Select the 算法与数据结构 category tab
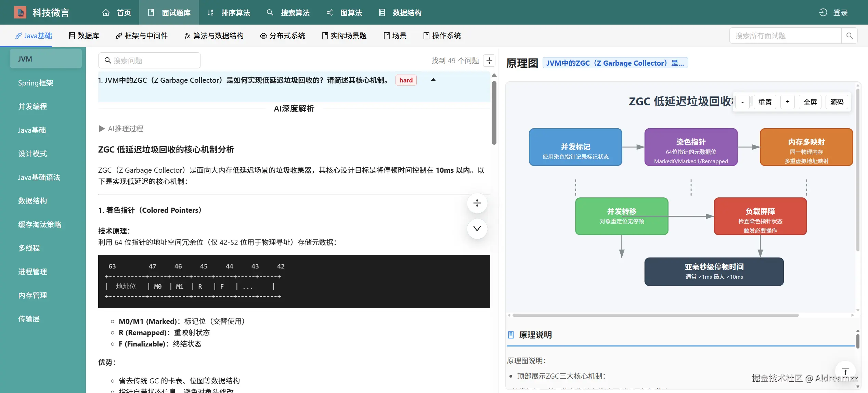The width and height of the screenshot is (868, 393). pyautogui.click(x=214, y=36)
